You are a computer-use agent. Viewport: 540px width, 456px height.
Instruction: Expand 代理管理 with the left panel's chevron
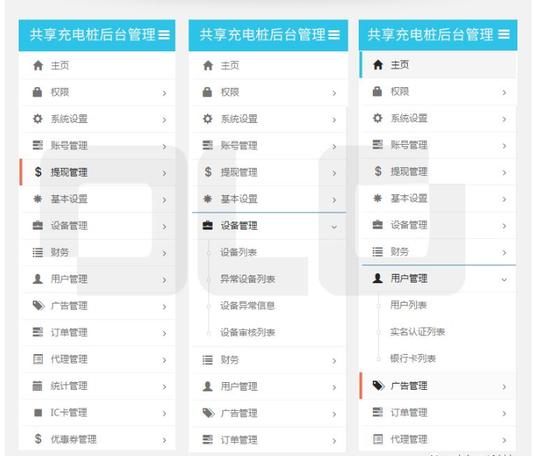tap(164, 360)
